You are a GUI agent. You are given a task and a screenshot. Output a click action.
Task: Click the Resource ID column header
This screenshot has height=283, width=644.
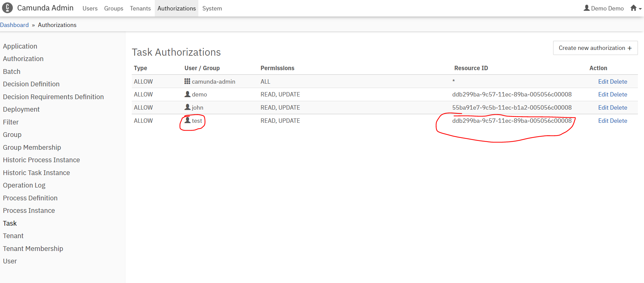coord(471,68)
